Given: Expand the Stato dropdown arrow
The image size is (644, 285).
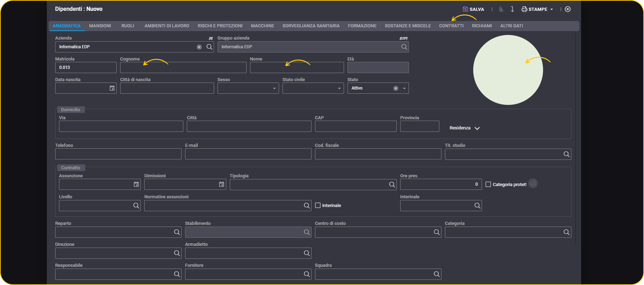Looking at the screenshot, I should (404, 88).
